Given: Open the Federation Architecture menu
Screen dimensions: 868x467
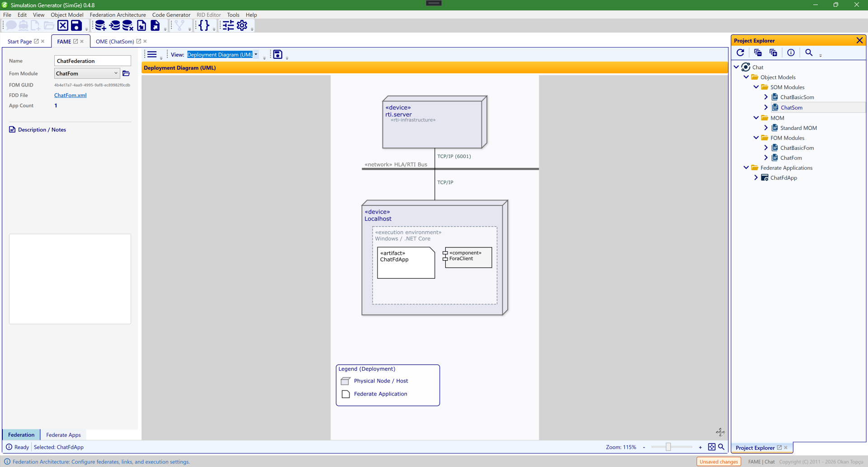Looking at the screenshot, I should coord(118,14).
